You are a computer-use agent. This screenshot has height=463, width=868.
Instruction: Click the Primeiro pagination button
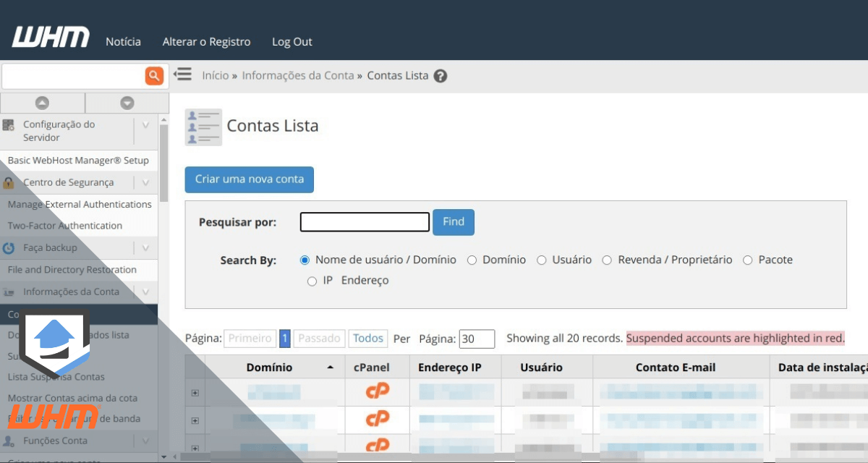pos(250,339)
